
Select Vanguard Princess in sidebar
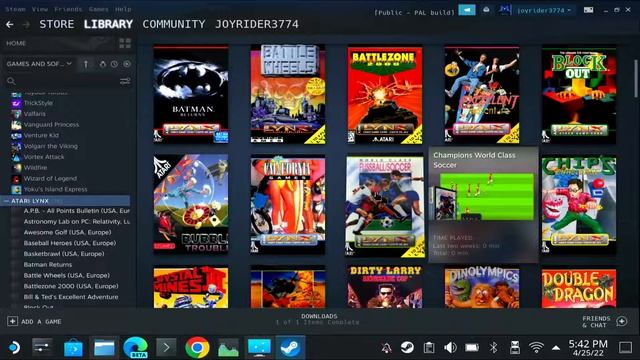pyautogui.click(x=51, y=124)
